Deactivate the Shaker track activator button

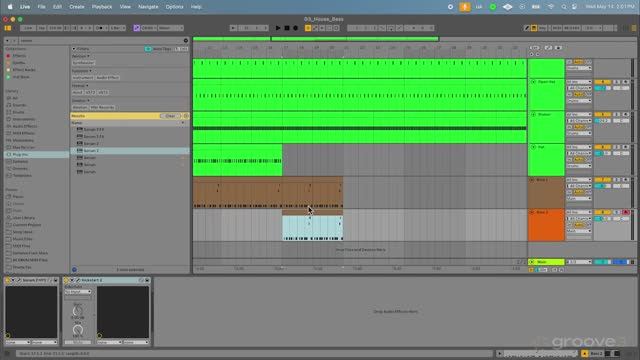(602, 115)
